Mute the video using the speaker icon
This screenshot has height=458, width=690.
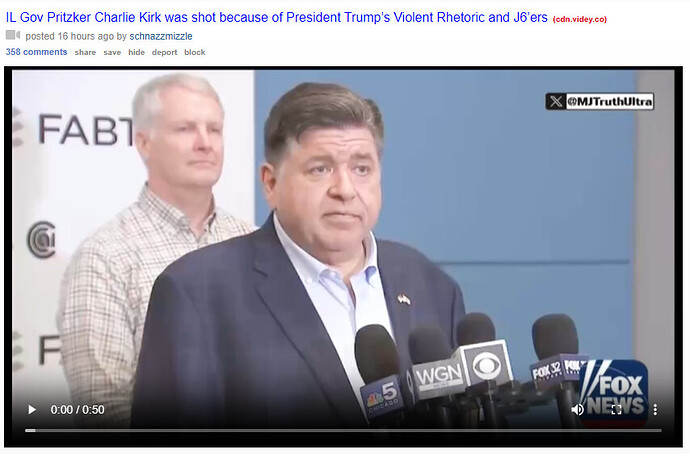tap(577, 410)
